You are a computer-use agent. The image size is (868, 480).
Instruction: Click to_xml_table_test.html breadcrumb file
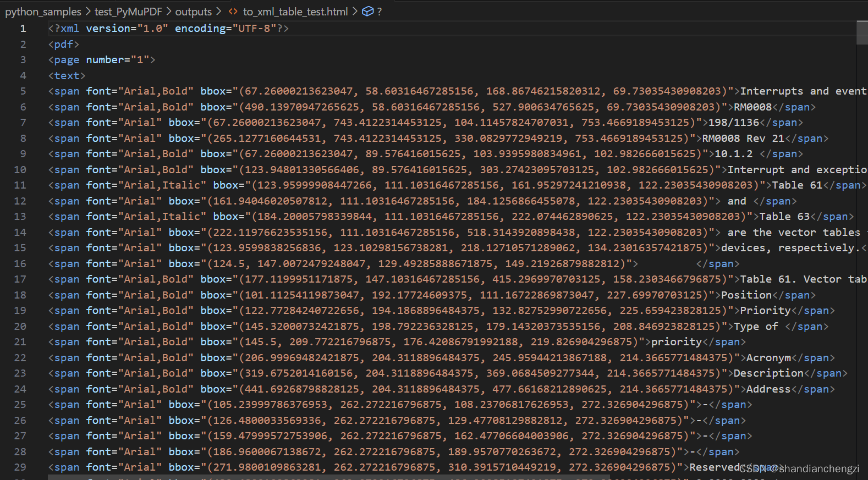pyautogui.click(x=295, y=12)
